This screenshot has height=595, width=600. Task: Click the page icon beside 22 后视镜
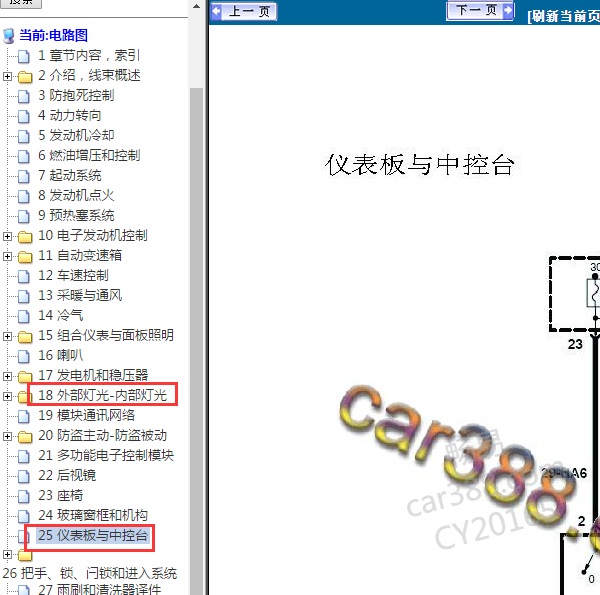(x=24, y=476)
